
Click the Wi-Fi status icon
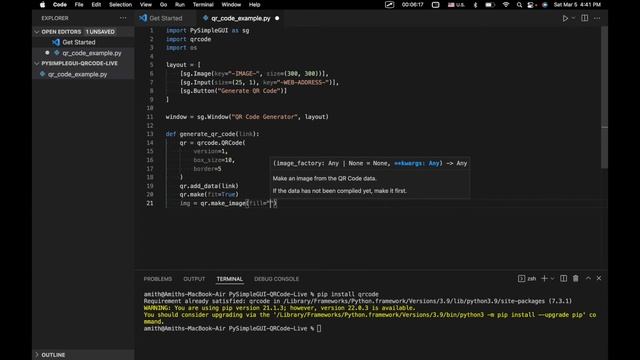506,5
